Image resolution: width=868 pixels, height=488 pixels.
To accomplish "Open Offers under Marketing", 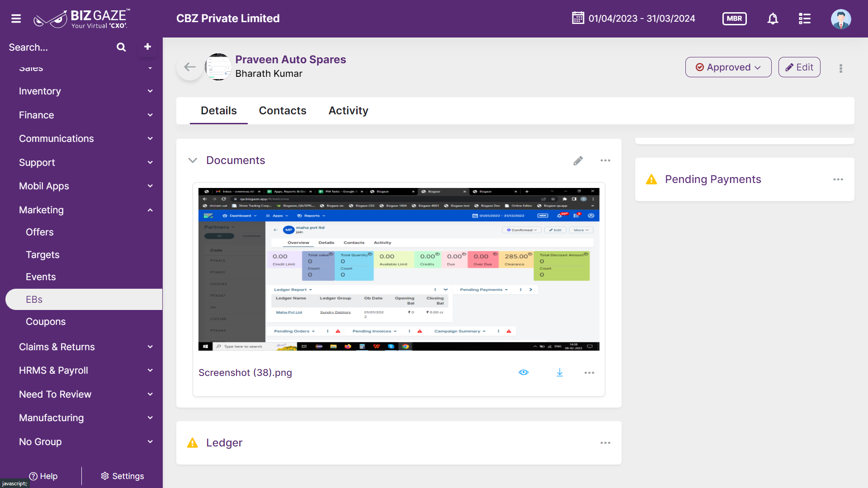I will 40,232.
